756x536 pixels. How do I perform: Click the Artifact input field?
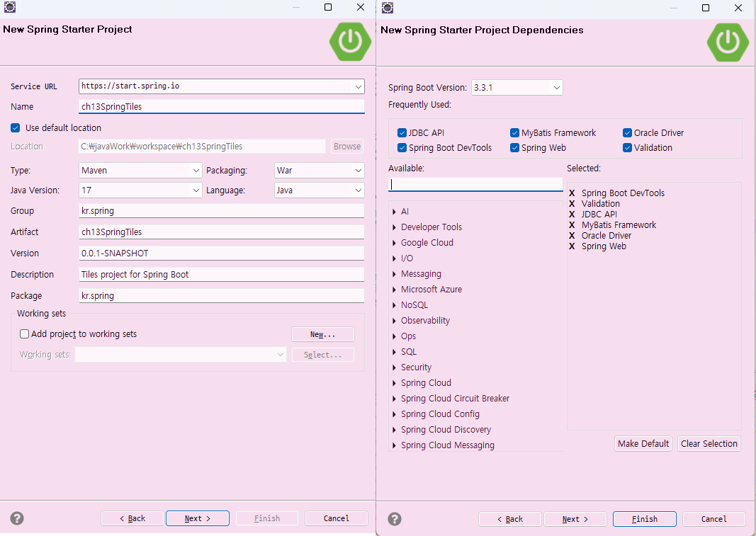click(x=221, y=232)
